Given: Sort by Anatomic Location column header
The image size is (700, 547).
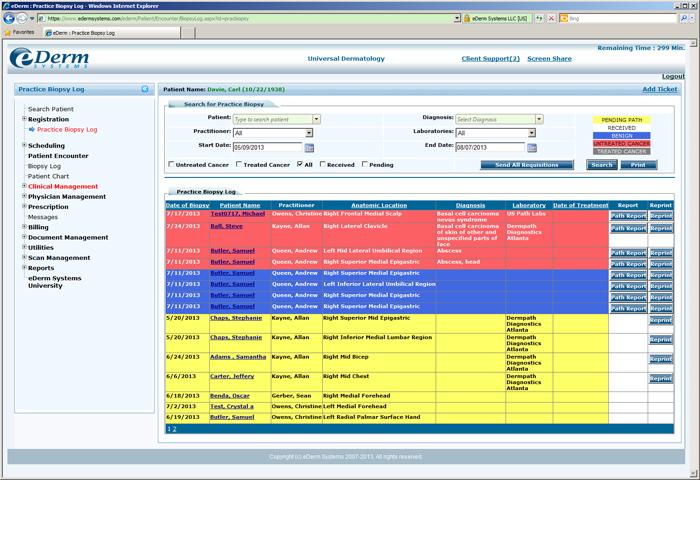Looking at the screenshot, I should (x=379, y=205).
